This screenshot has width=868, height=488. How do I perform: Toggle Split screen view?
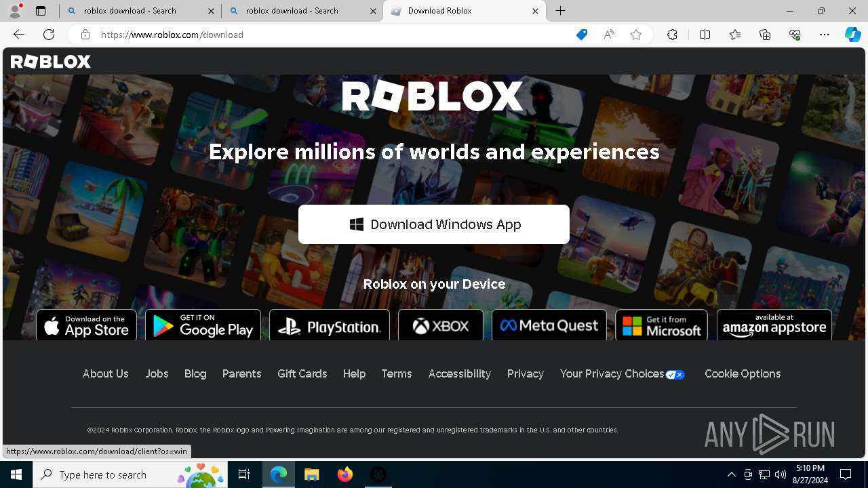point(705,35)
